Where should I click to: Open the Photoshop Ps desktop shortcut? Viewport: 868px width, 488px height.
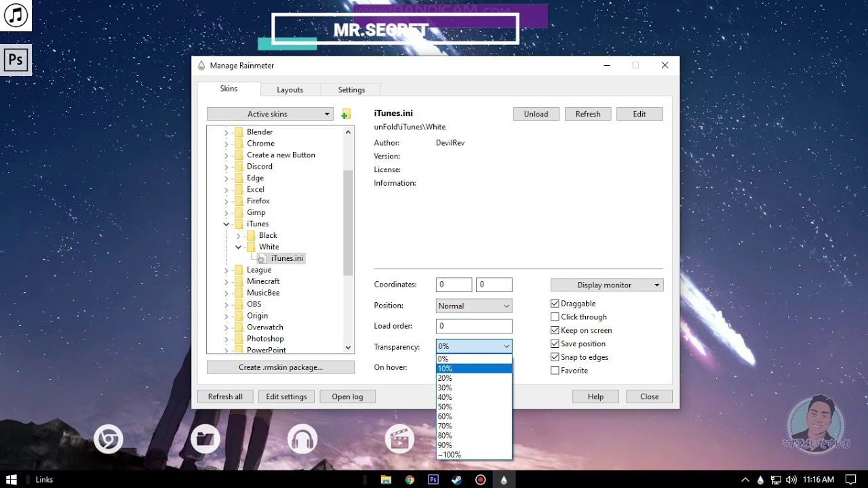point(16,60)
